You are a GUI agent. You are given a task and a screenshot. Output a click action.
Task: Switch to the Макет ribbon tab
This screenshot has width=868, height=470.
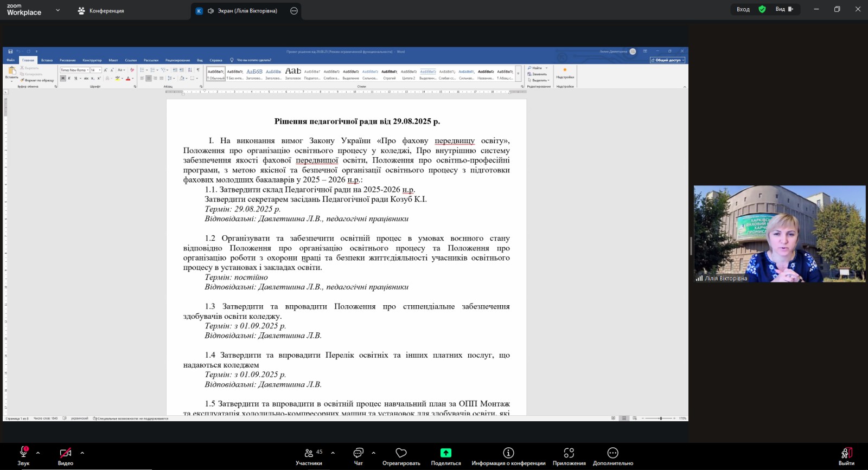click(x=113, y=60)
